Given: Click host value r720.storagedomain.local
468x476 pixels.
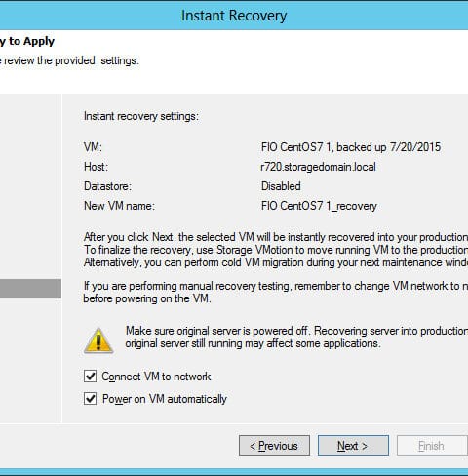Looking at the screenshot, I should (319, 167).
